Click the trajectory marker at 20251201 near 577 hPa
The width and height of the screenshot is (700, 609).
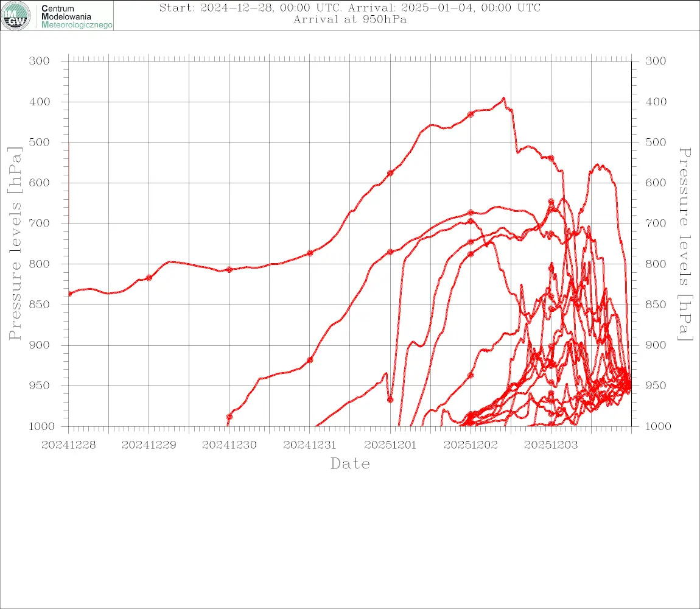(x=390, y=173)
